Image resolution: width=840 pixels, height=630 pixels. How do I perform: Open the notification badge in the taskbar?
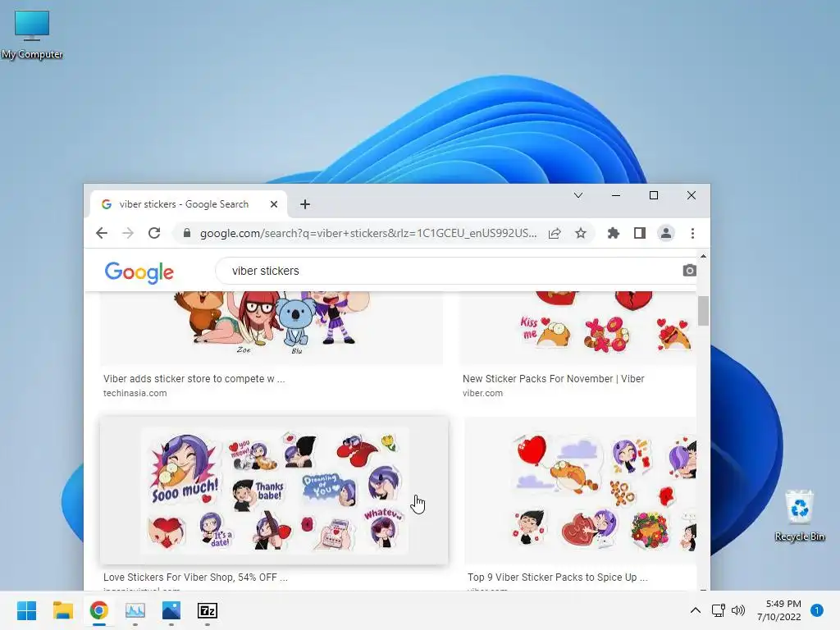(817, 610)
